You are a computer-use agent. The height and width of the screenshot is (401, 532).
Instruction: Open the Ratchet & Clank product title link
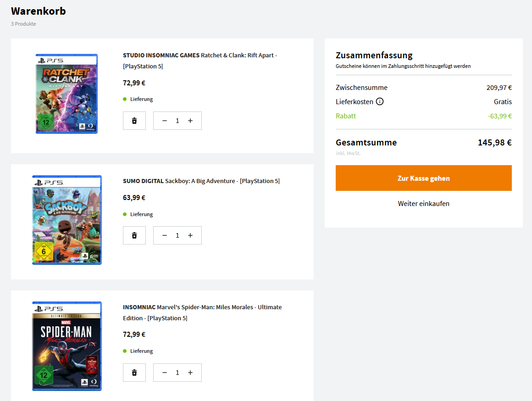tap(199, 60)
